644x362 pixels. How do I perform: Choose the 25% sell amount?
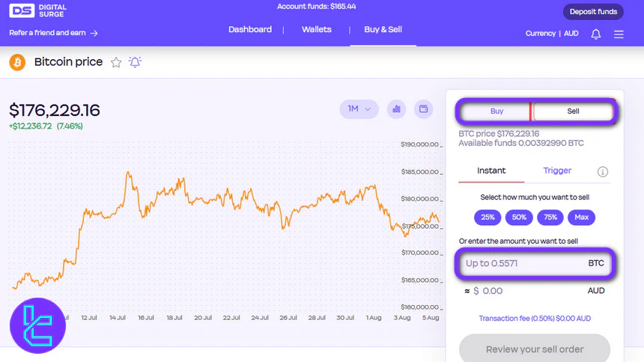pyautogui.click(x=487, y=218)
